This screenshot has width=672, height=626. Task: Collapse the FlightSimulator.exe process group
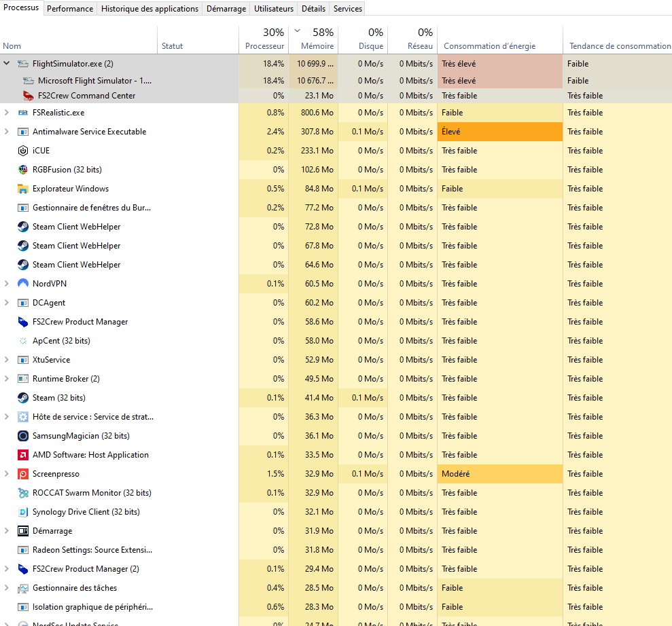[6, 63]
